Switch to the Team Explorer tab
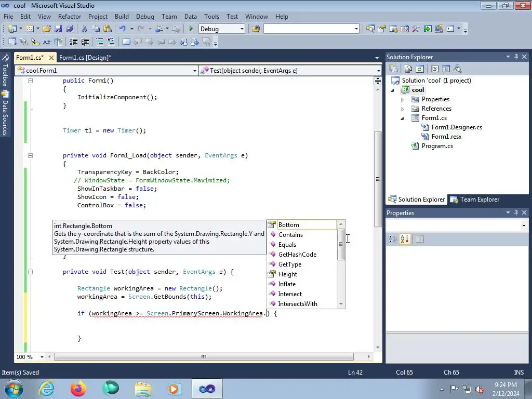This screenshot has width=532, height=399. coord(475,199)
